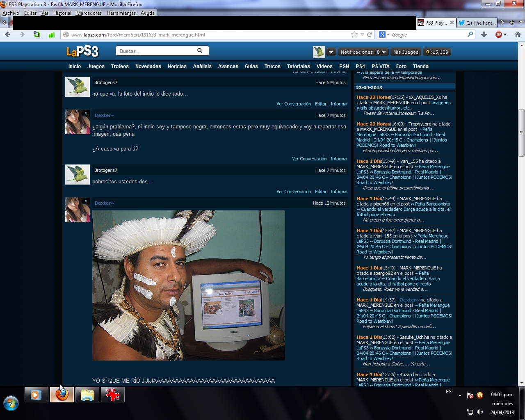Click the orange tray notification icon

480,395
